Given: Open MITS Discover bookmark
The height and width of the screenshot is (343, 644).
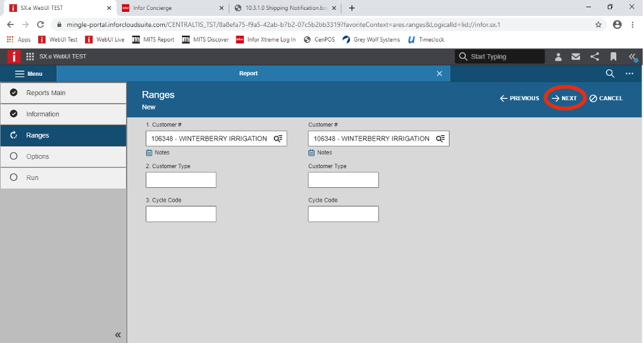Looking at the screenshot, I should (x=206, y=40).
